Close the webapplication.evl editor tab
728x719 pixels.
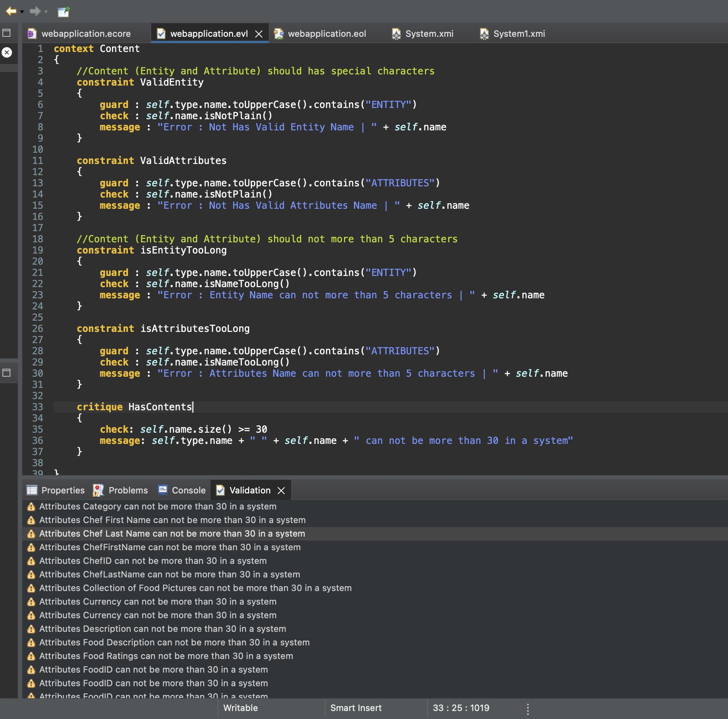[259, 34]
